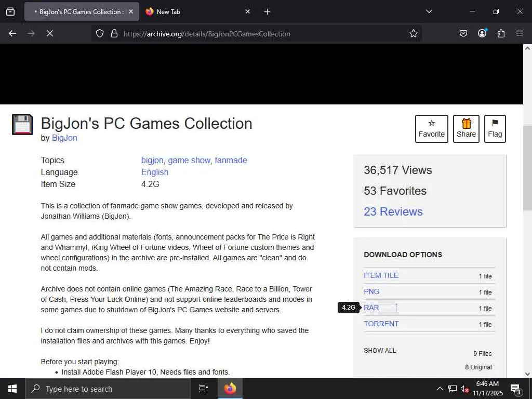Click the 8 Original count text
The height and width of the screenshot is (399, 532).
pyautogui.click(x=478, y=367)
